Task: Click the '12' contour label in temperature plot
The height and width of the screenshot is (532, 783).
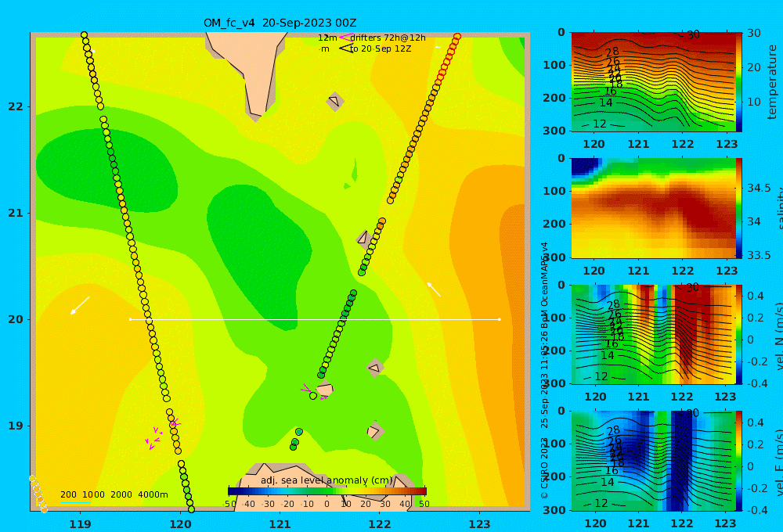Action: [x=600, y=124]
